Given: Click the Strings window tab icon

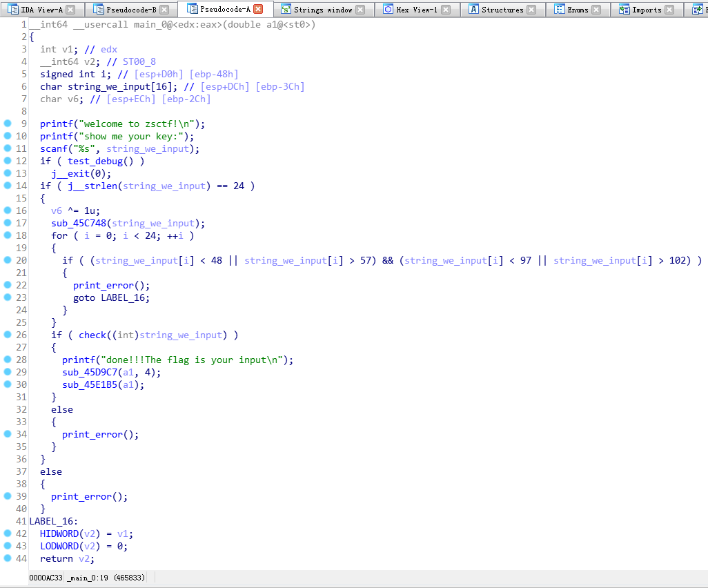Looking at the screenshot, I should point(286,10).
